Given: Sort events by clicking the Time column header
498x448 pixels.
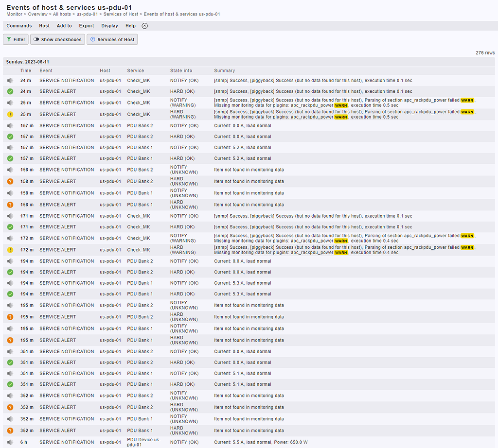Looking at the screenshot, I should (26, 70).
